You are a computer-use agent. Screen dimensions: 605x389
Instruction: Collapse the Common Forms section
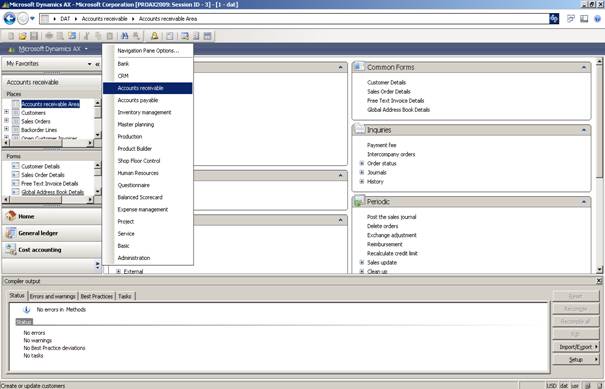click(583, 68)
